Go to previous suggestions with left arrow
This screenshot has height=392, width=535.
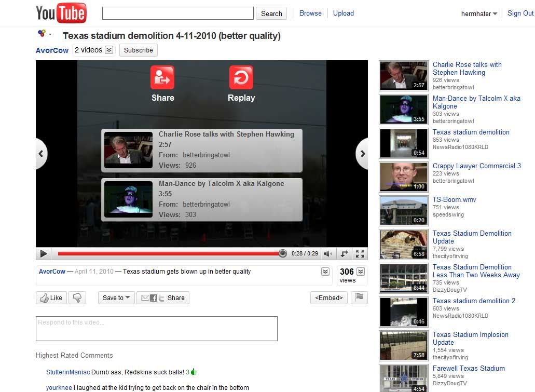tap(41, 154)
